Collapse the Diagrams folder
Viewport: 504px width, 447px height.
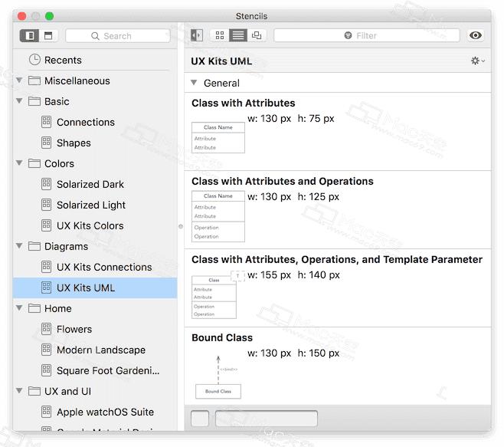pyautogui.click(x=19, y=246)
